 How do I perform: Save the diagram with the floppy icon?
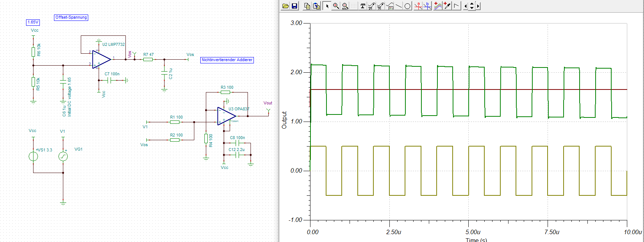294,6
